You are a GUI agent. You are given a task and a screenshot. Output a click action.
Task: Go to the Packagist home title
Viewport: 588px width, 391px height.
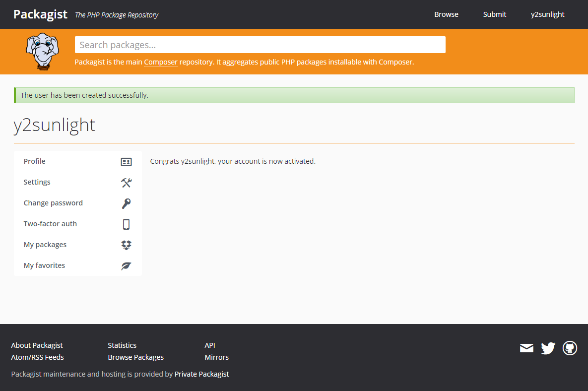tap(40, 14)
